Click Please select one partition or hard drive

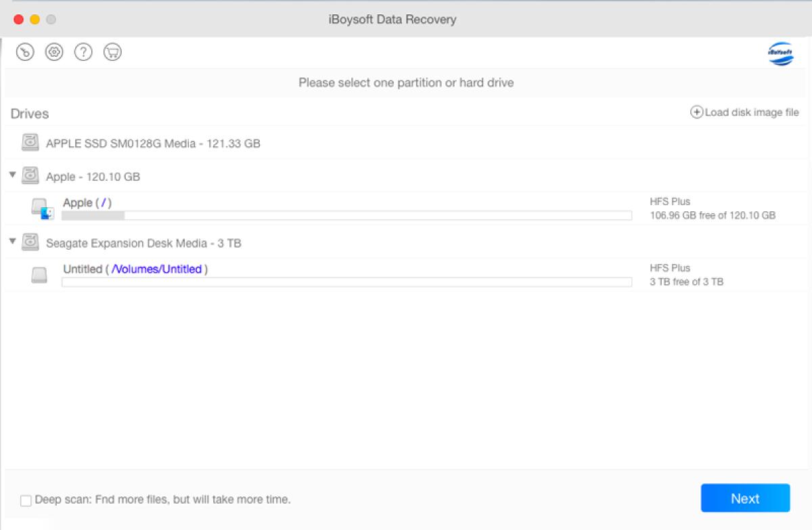[x=406, y=83]
